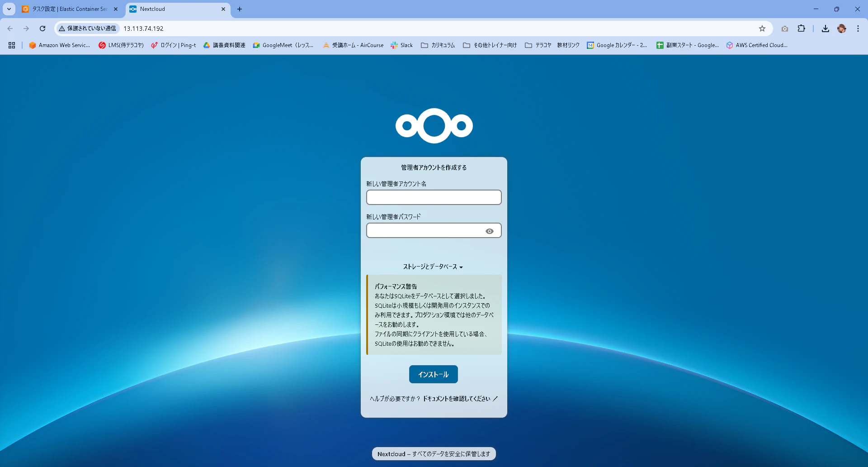Open the Slack bookmark
The image size is (868, 467).
[401, 45]
